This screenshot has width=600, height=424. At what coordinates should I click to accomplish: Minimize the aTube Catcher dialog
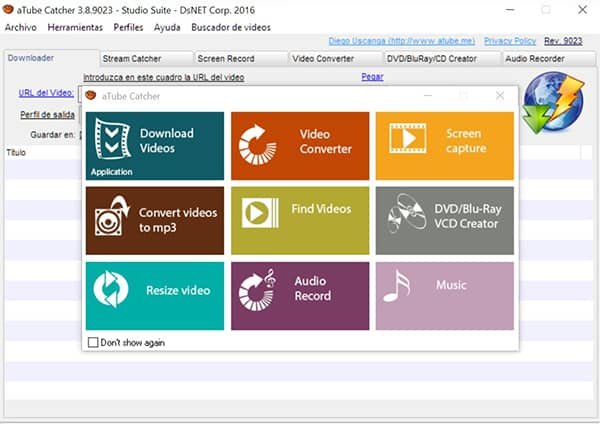tap(428, 96)
